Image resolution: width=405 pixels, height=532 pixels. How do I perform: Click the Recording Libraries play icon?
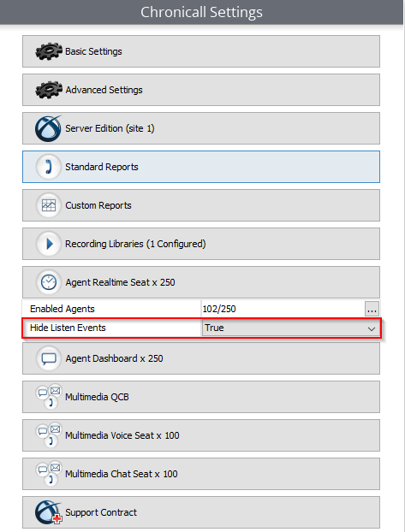49,244
